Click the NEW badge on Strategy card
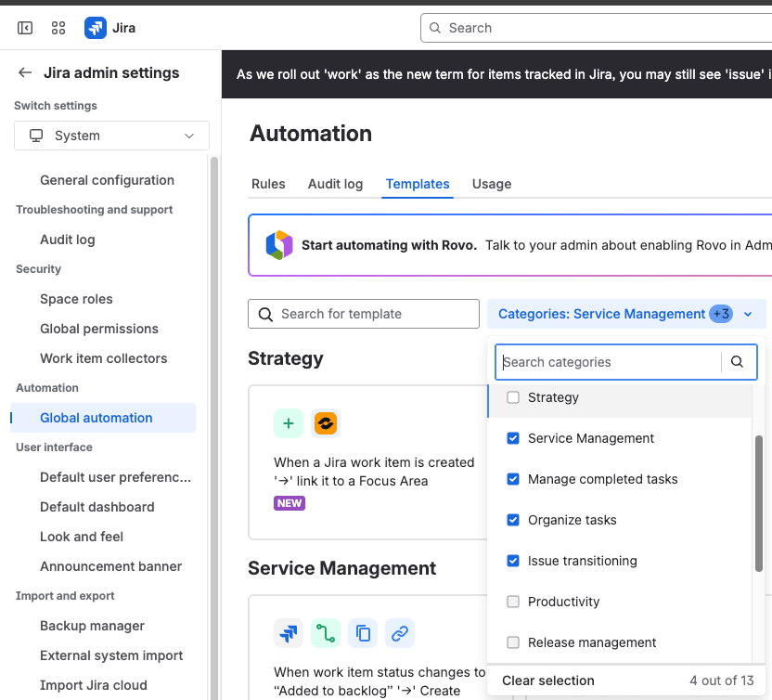Screen dimensions: 772x700 pos(289,503)
